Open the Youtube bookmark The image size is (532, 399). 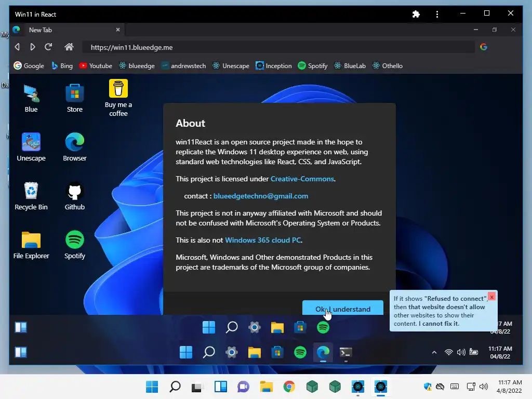pyautogui.click(x=96, y=66)
